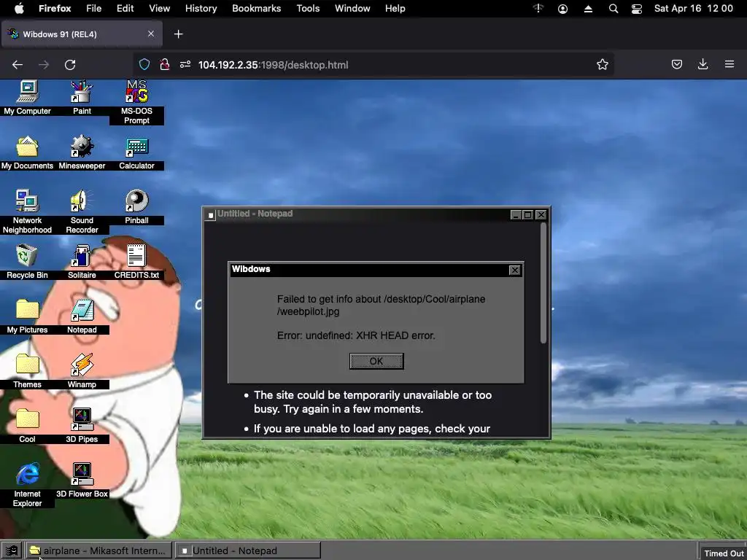Screen dimensions: 747x560
Task: Save page to Pocket
Action: coord(676,64)
